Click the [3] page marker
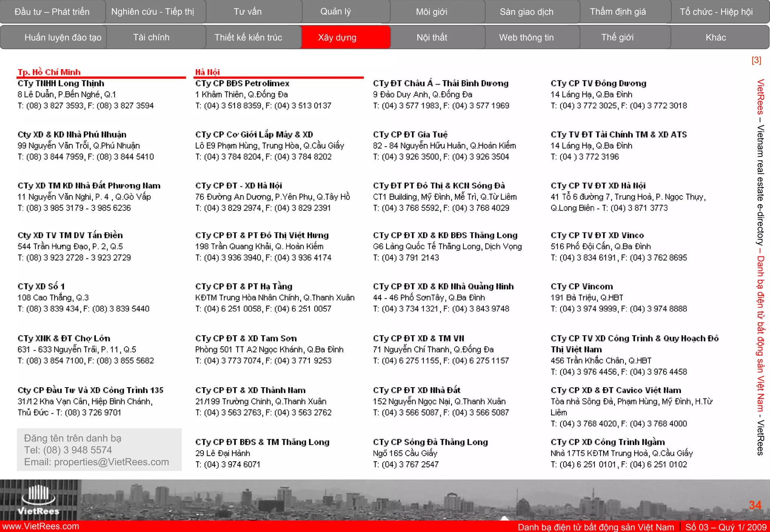Viewport: 770px width, 532px height. click(x=756, y=60)
